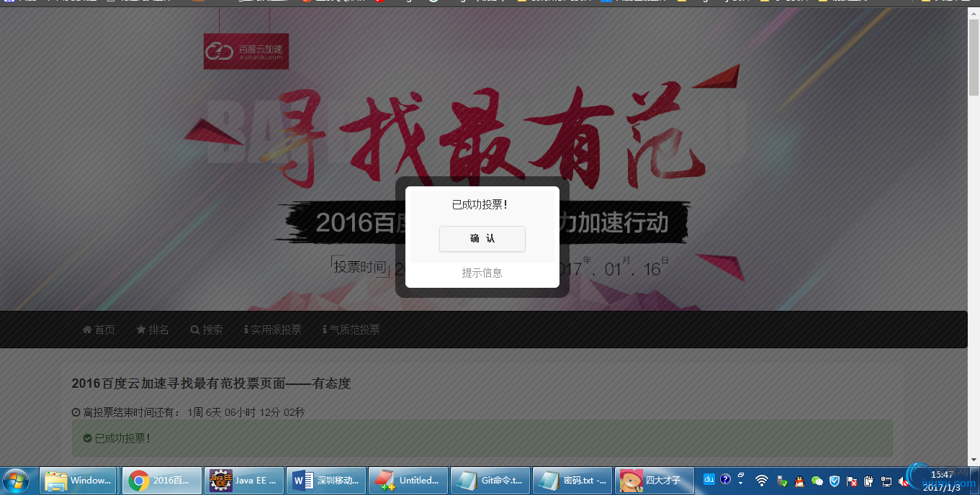
Task: Select the 气质范投票 nav item
Action: 351,330
